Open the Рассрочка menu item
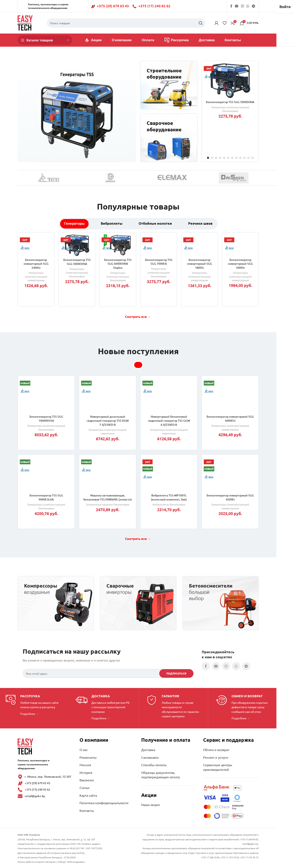The width and height of the screenshot is (294, 868). [176, 40]
